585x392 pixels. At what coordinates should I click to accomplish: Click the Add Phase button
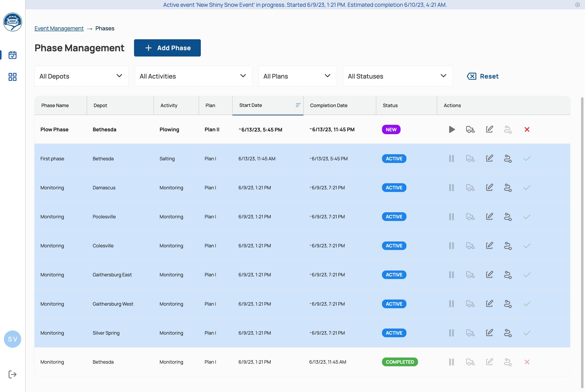167,48
